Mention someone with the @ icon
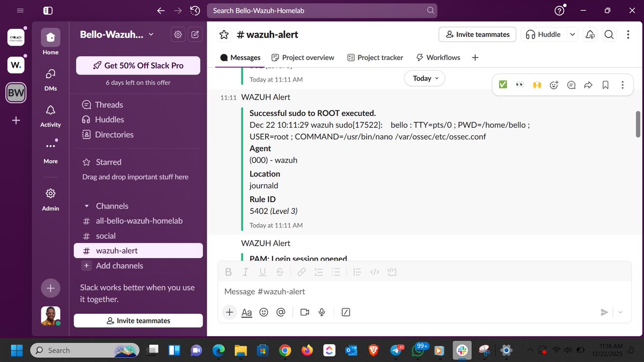The image size is (644, 362). click(x=280, y=312)
